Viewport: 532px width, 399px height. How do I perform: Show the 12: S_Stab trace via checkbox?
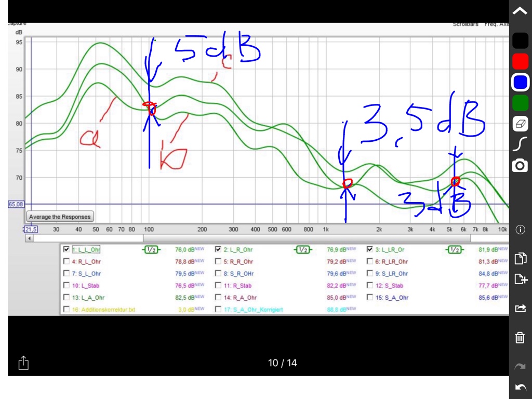(370, 285)
